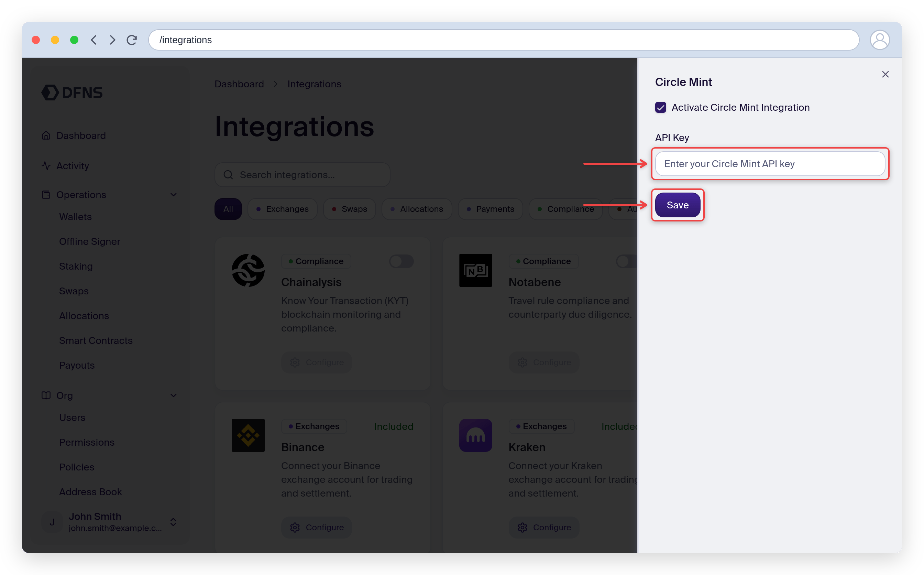Focus the Circle Mint API key field
This screenshot has height=575, width=924.
coord(770,164)
